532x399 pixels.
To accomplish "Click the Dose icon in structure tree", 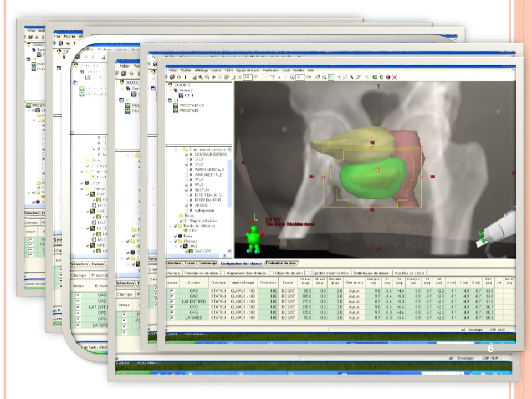I will point(178,236).
